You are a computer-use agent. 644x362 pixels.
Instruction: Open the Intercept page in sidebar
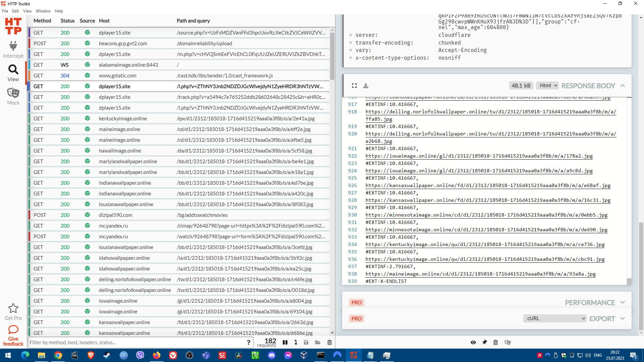13,49
